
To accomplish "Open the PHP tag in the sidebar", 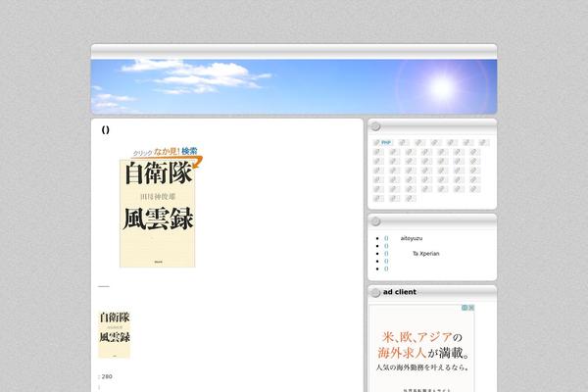I will pyautogui.click(x=382, y=142).
